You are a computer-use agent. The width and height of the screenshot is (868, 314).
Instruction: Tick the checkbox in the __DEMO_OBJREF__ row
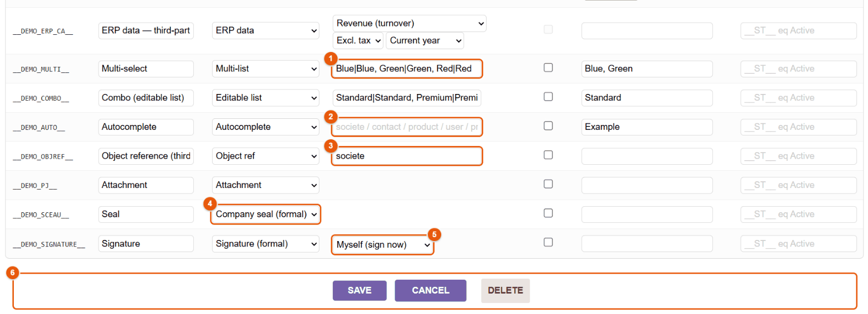pos(548,155)
